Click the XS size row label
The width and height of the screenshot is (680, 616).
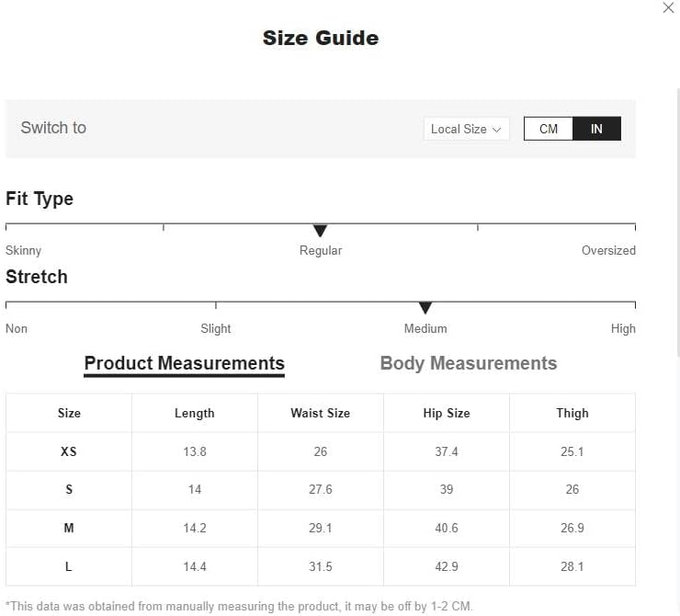(69, 451)
